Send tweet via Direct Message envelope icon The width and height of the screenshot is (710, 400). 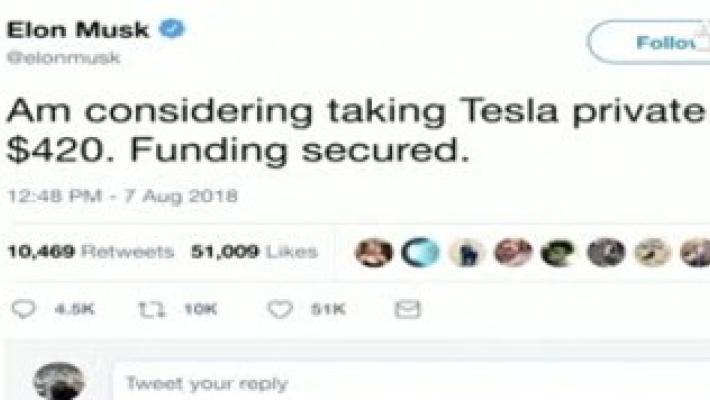tap(407, 310)
